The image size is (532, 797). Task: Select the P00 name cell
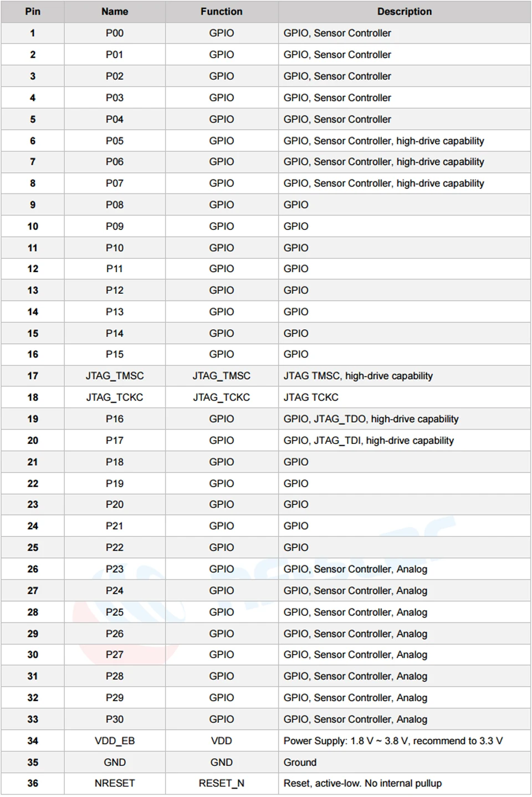(115, 33)
